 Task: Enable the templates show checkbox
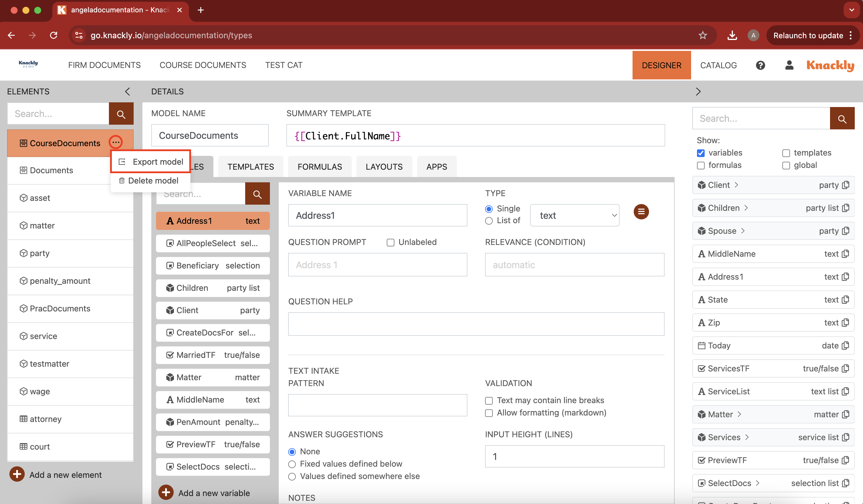pyautogui.click(x=786, y=153)
